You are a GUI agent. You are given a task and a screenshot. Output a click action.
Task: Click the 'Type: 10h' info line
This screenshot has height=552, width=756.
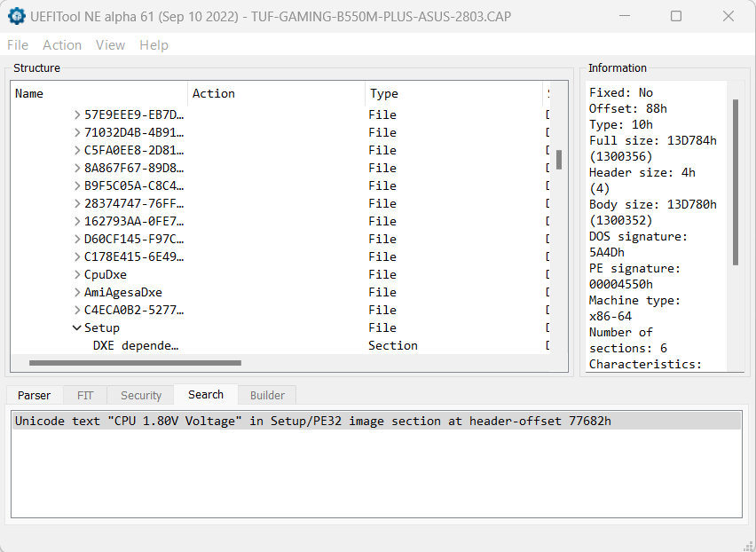click(621, 124)
